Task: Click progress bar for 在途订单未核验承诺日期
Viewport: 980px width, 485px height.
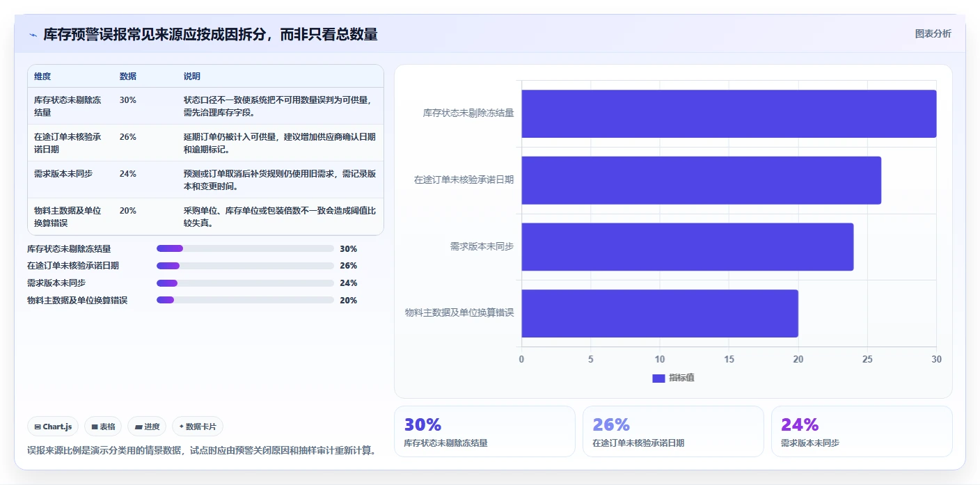Action: 245,266
